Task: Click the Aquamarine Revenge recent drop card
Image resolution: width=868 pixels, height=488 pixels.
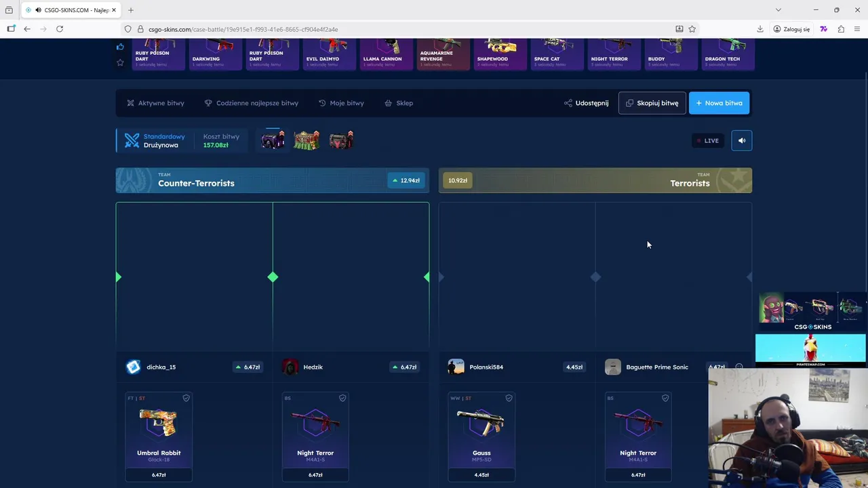Action: click(x=443, y=54)
